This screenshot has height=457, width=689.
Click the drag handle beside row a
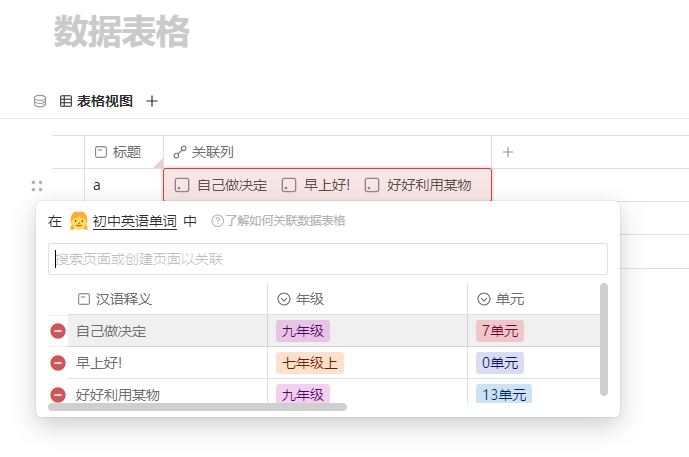(37, 185)
